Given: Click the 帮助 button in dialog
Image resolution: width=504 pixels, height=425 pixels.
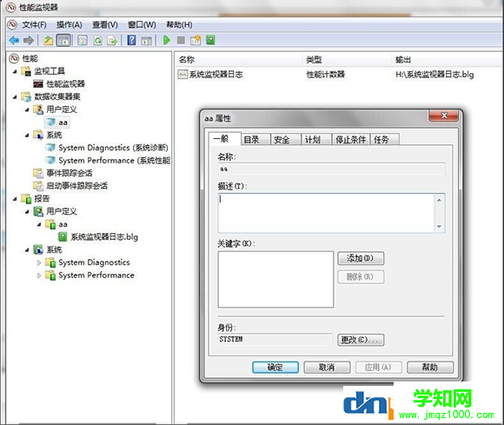Looking at the screenshot, I should 430,368.
